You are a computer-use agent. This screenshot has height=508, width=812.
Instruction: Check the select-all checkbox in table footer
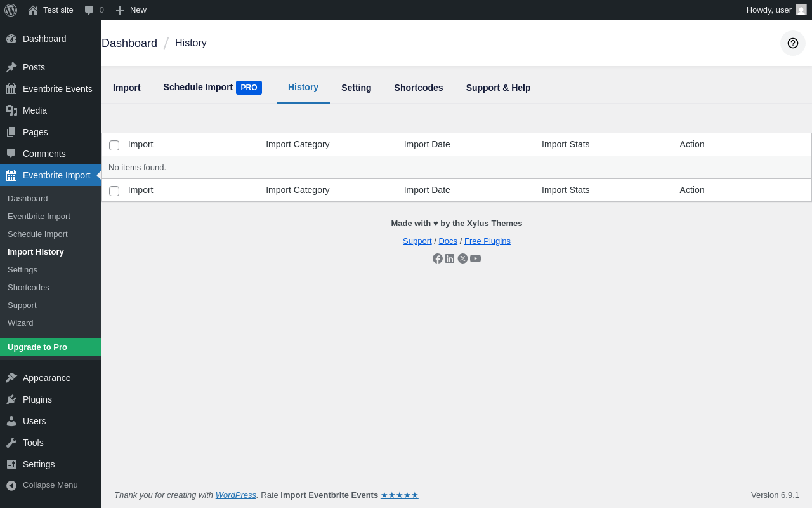tap(114, 191)
